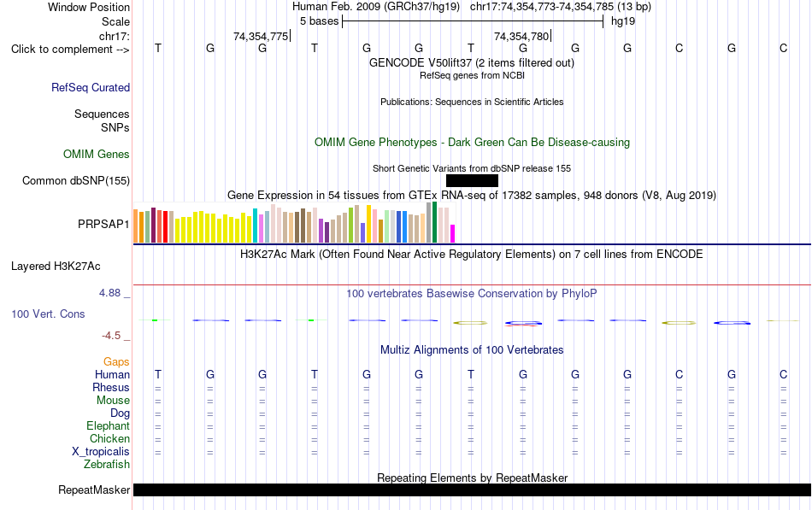The width and height of the screenshot is (812, 510).
Task: Click the GENCODE V50lift37 track title
Action: [471, 62]
